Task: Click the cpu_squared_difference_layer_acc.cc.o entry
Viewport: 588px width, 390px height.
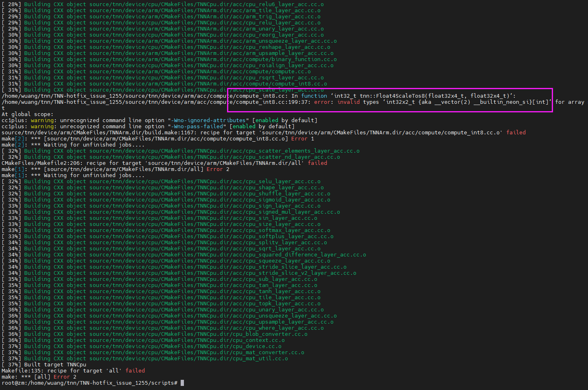Action: [183, 254]
